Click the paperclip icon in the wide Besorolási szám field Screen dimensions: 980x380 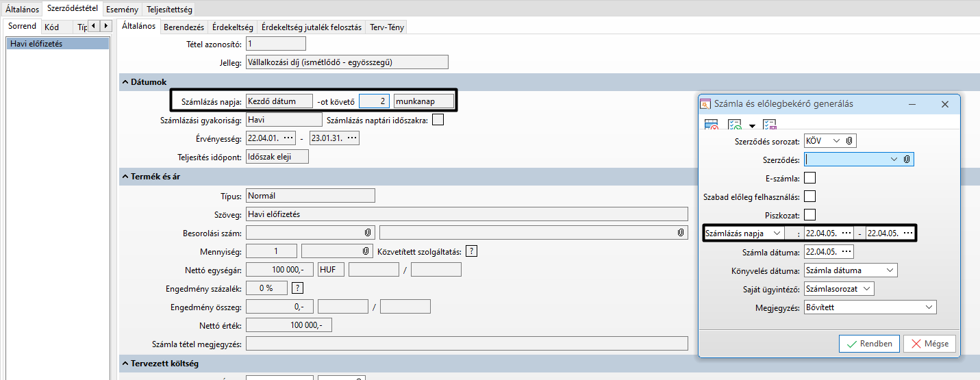681,233
